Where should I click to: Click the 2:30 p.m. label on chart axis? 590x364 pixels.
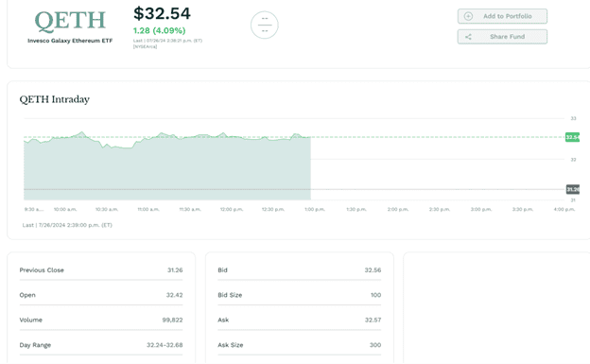coord(440,209)
